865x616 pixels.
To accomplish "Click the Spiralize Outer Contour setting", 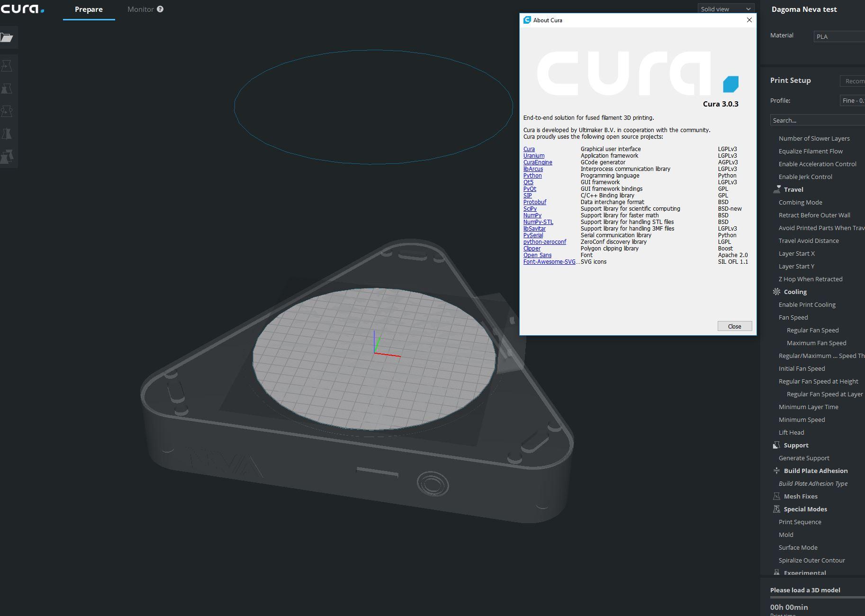I will (811, 560).
